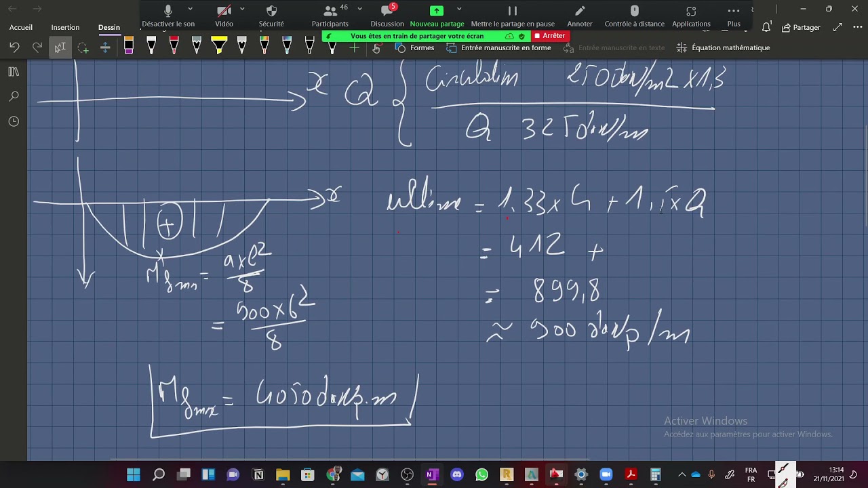Viewport: 868px width, 488px height.
Task: Open Discussion chat with 5 unread
Action: tap(387, 16)
